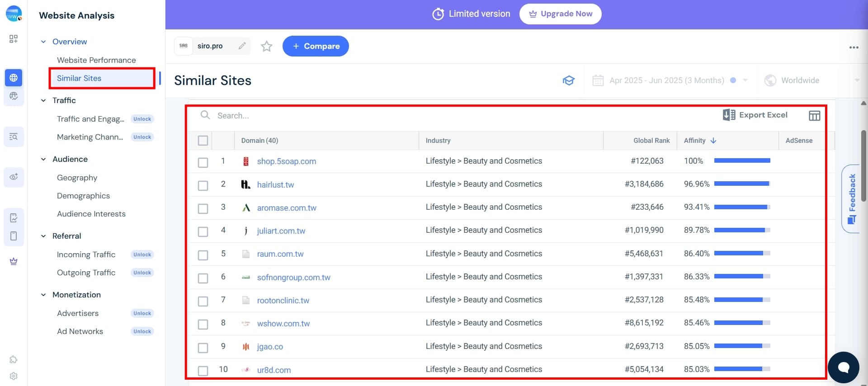Screen dimensions: 868x386
Task: Collapse the Monetization section
Action: coord(43,295)
